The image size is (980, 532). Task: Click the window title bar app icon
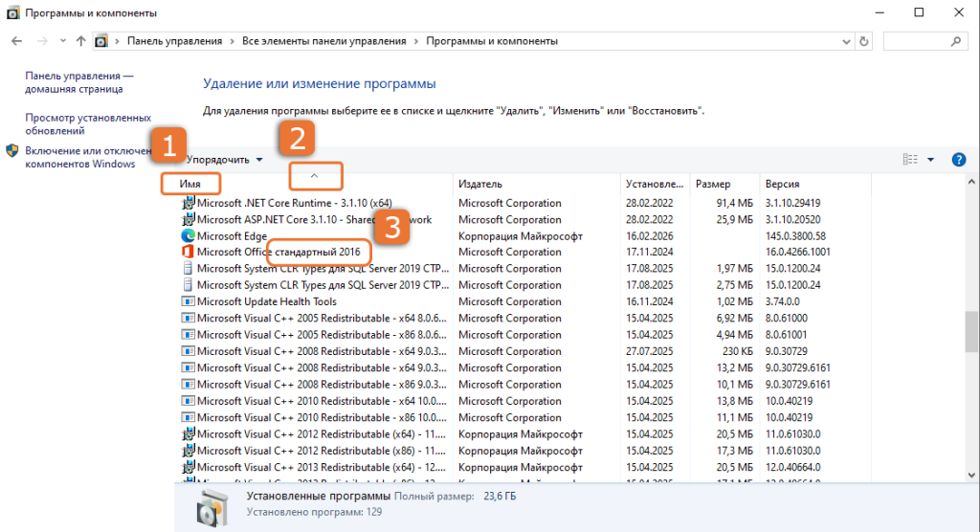[x=12, y=12]
